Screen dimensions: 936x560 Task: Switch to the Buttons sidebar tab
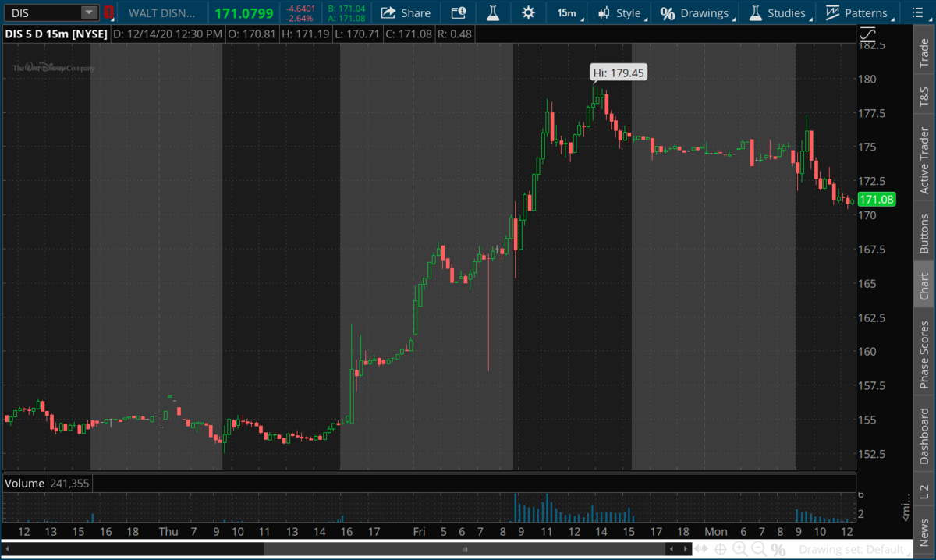(x=924, y=232)
